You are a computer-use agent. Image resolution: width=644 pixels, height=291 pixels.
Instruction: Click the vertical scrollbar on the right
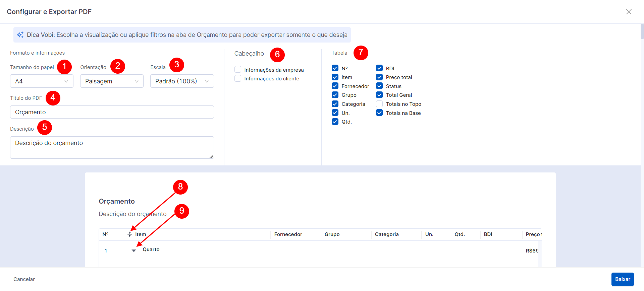point(642,32)
